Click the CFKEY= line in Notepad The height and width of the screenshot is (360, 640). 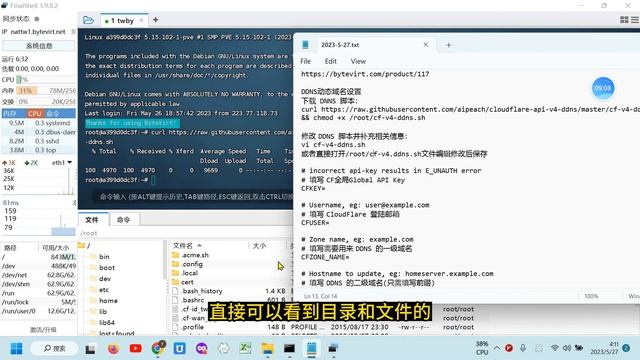pos(313,189)
